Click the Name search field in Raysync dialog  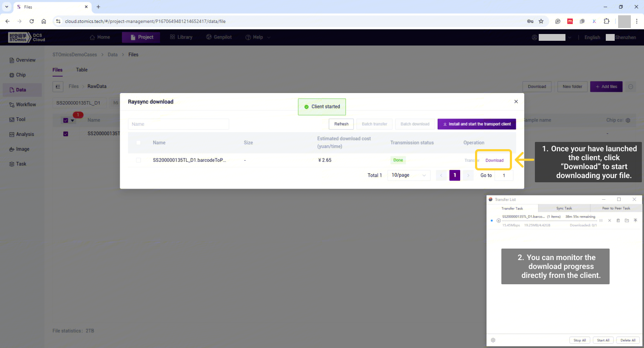[178, 124]
